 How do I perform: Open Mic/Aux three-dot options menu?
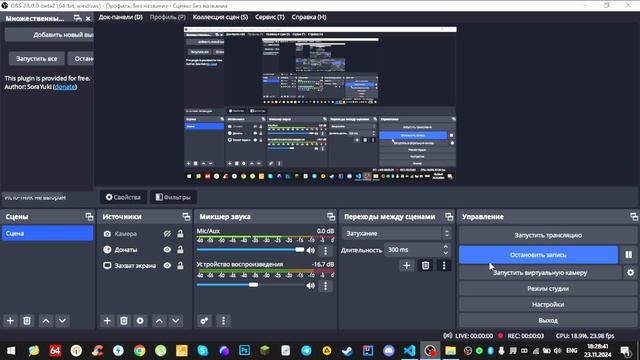[325, 251]
